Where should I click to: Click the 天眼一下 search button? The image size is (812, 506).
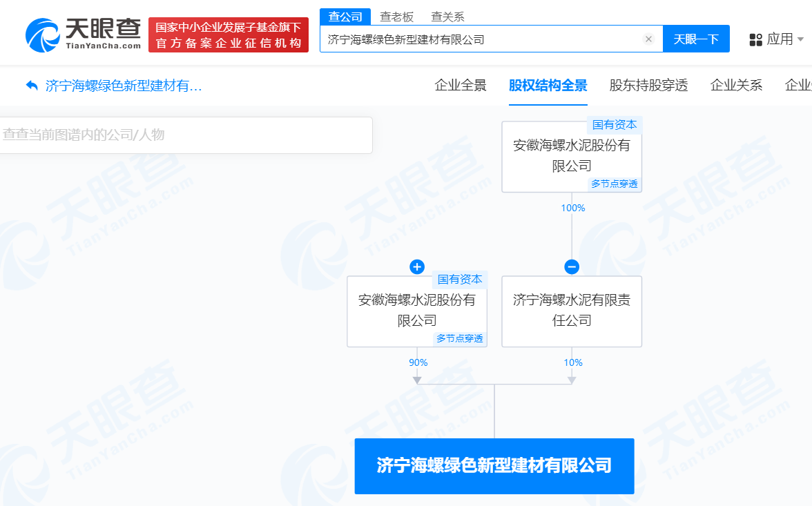696,39
